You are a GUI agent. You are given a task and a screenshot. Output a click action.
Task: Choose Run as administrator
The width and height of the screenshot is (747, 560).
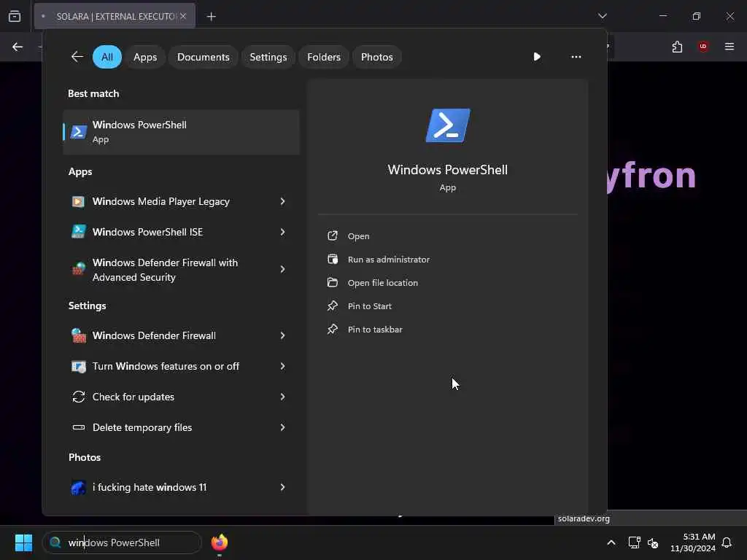[389, 260]
